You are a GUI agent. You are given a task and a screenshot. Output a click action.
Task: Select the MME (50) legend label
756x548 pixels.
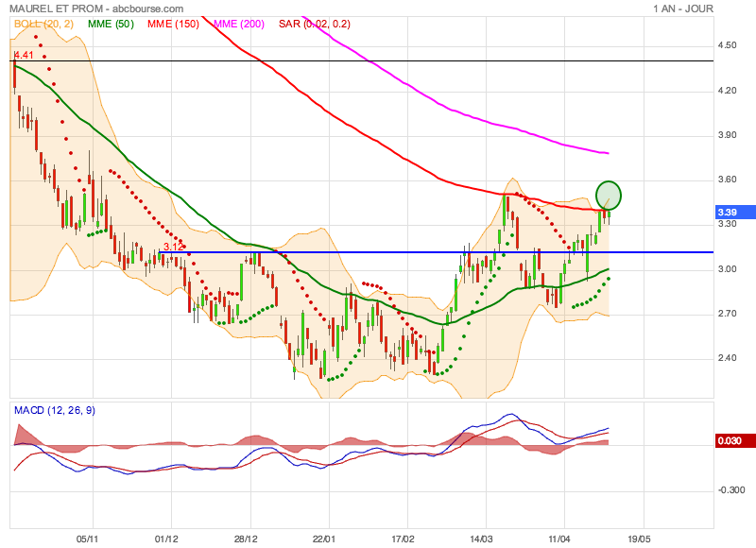pos(111,25)
